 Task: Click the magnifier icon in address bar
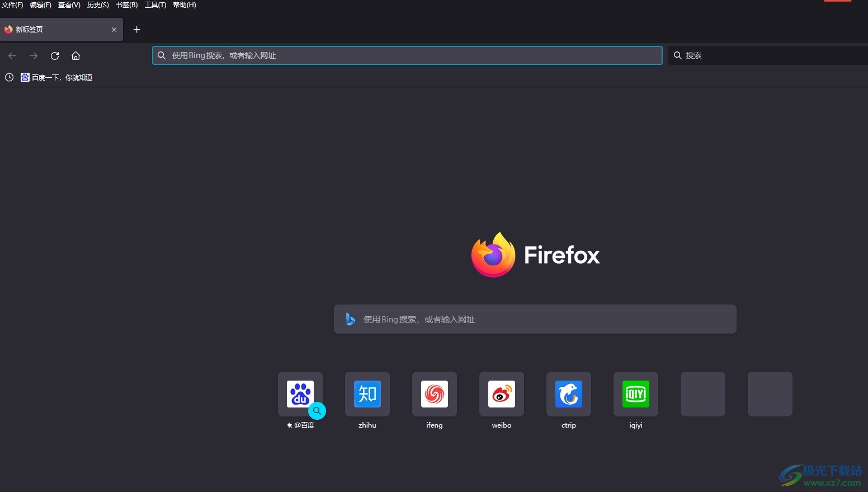click(x=162, y=55)
